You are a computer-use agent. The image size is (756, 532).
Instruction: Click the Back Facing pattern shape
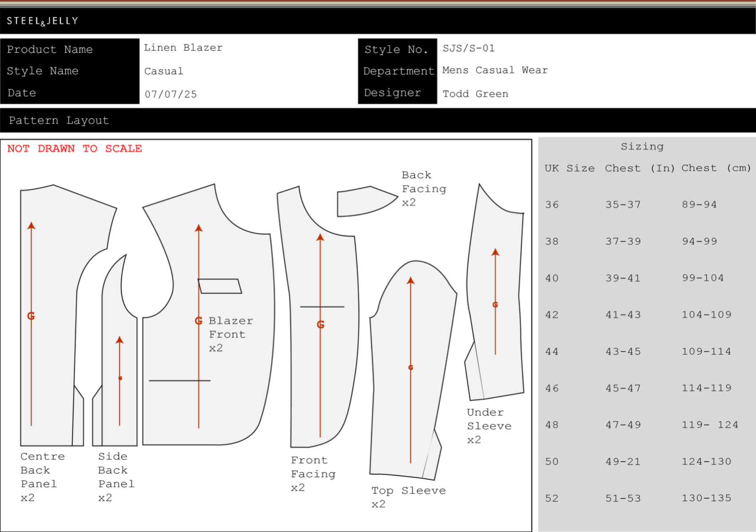click(362, 203)
